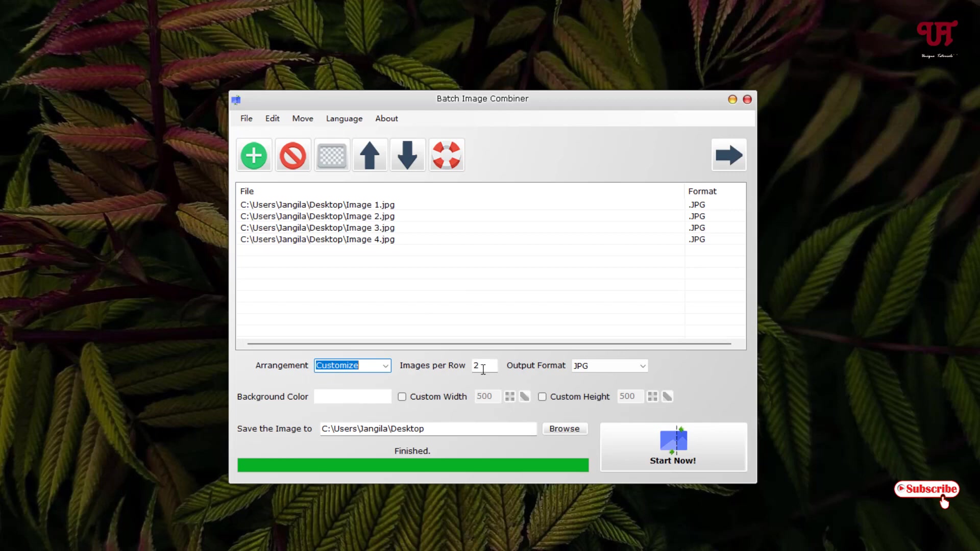Click the large right-arrow icon

[x=729, y=155]
